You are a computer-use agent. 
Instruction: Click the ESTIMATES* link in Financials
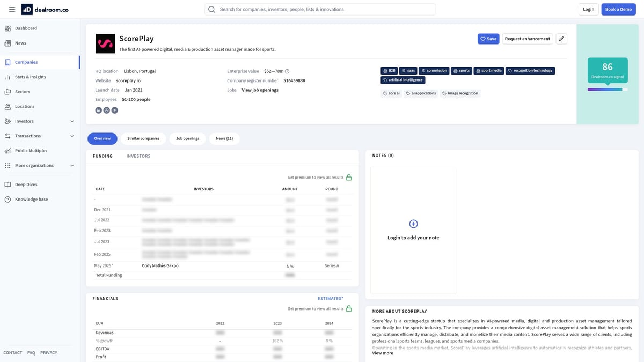(x=331, y=298)
